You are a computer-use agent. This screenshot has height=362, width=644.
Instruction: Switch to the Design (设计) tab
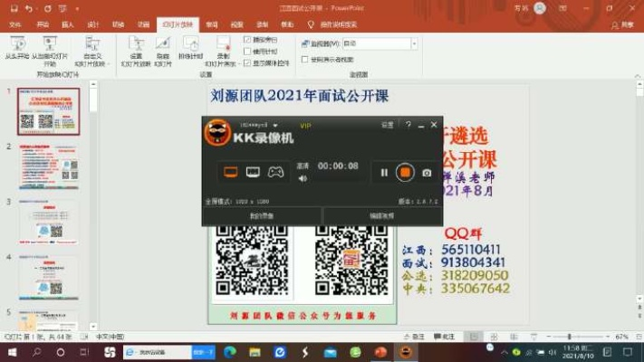click(x=92, y=24)
